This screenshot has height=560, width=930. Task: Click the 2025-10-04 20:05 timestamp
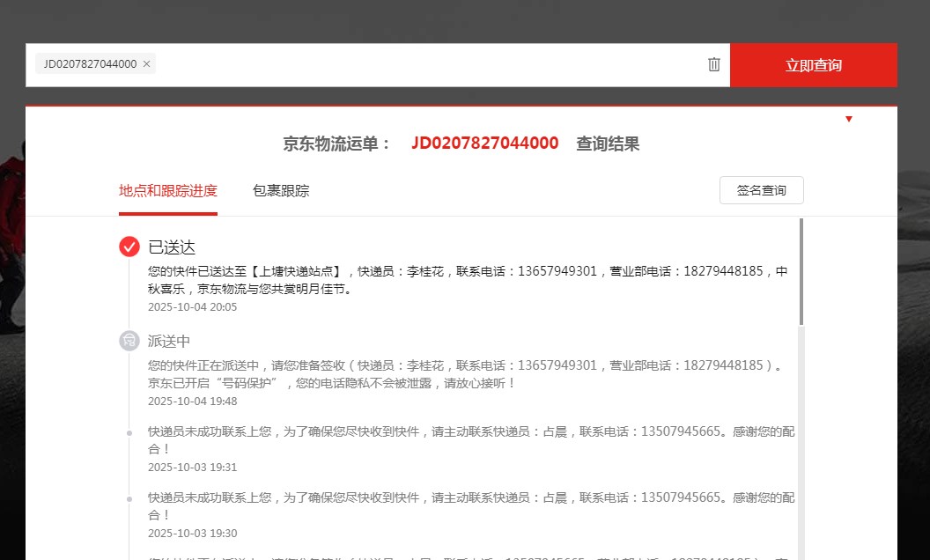coord(192,307)
